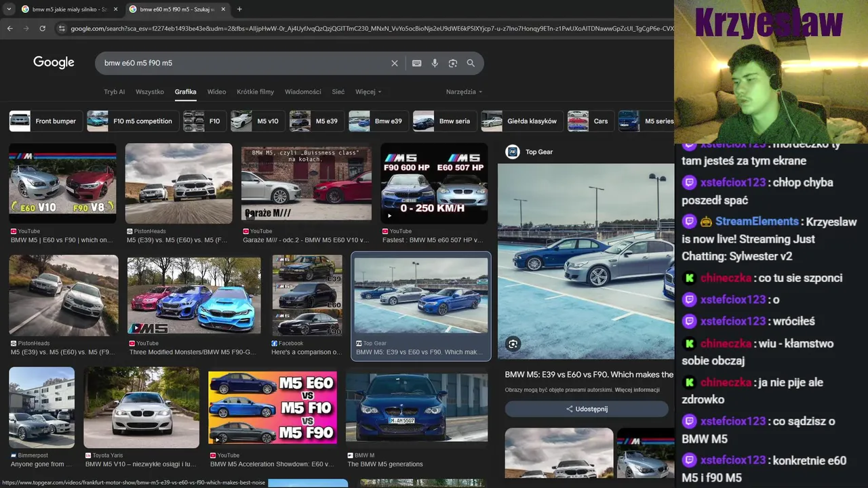Close the 'bmw m5 jakie miały silniko' tab
This screenshot has height=488, width=868.
click(115, 9)
